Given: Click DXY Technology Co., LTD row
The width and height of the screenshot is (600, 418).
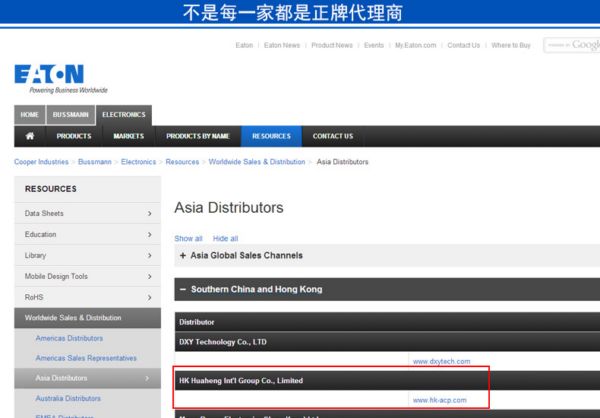Looking at the screenshot, I should (387, 342).
